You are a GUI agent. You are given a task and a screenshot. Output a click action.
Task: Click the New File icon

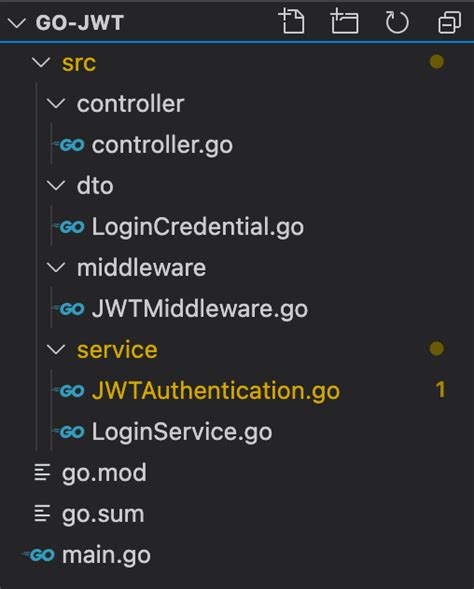pyautogui.click(x=292, y=21)
